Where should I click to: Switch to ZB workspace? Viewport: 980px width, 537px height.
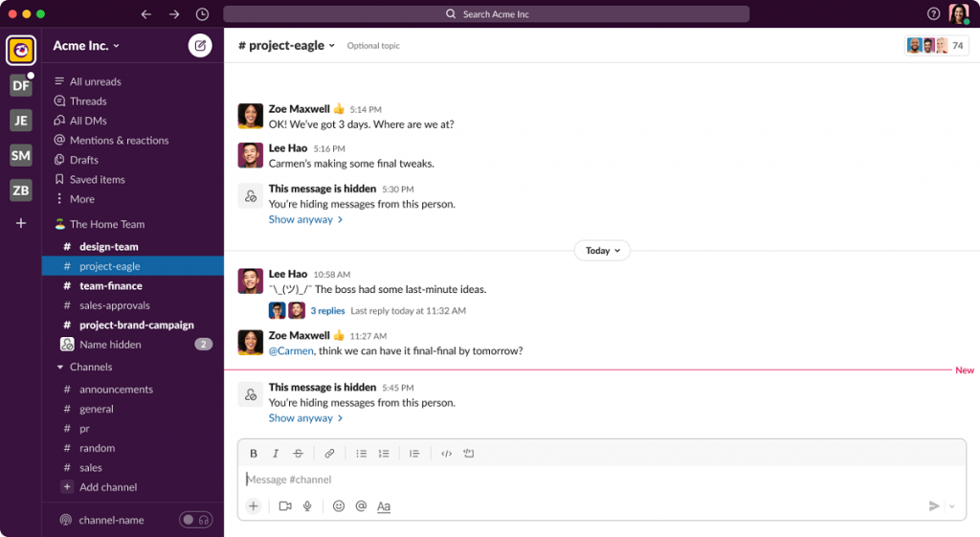(21, 190)
